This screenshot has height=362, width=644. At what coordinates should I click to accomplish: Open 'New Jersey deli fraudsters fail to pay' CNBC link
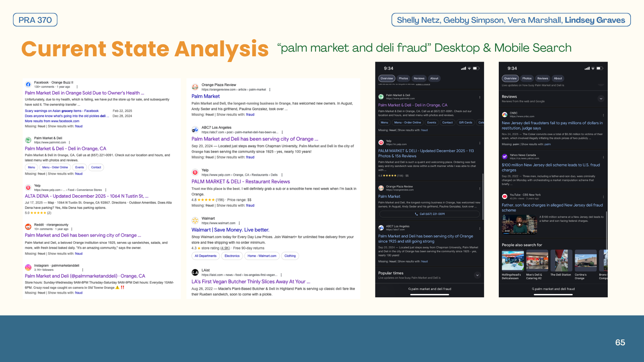552,125
